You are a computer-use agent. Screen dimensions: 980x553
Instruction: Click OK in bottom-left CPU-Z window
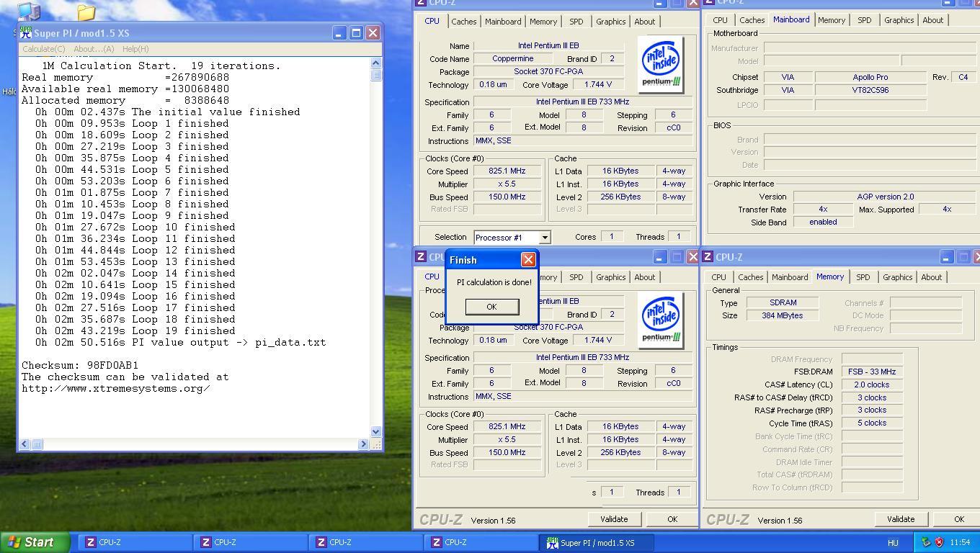pyautogui.click(x=672, y=519)
